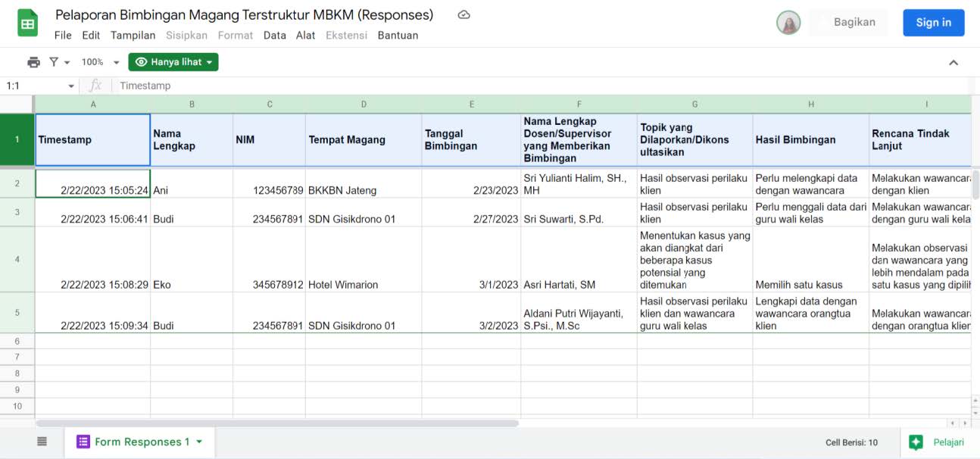Select column G header
This screenshot has height=459, width=980.
(694, 105)
